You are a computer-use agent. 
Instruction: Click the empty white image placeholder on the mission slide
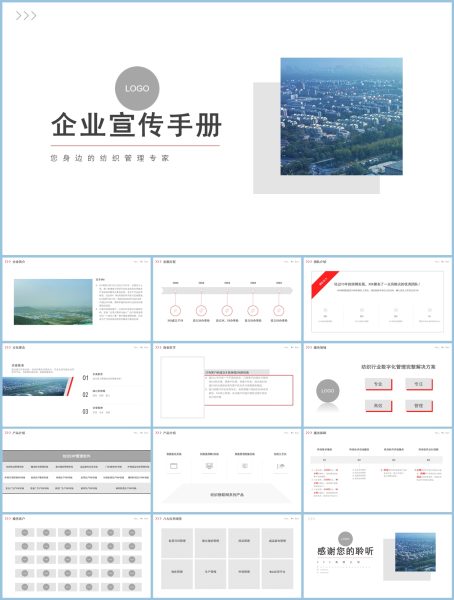pyautogui.click(x=182, y=387)
